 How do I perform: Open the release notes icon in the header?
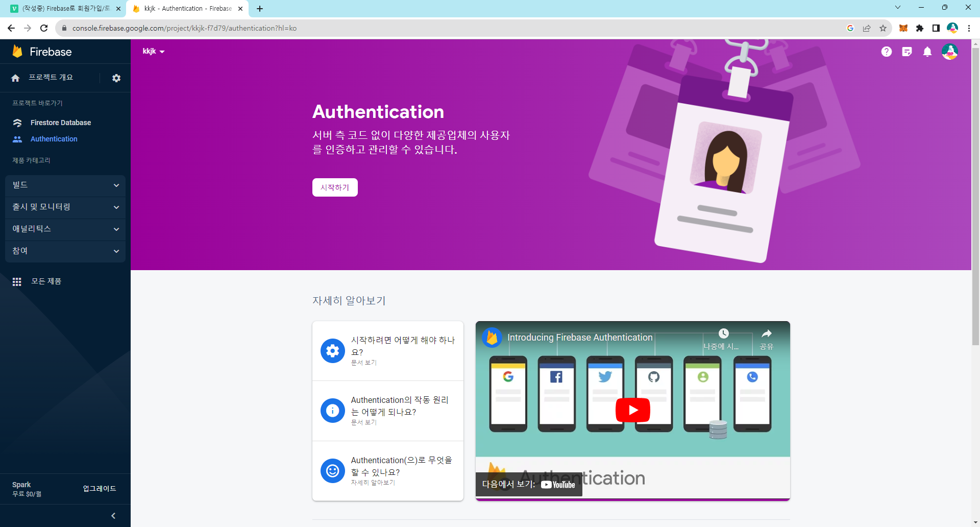point(907,52)
